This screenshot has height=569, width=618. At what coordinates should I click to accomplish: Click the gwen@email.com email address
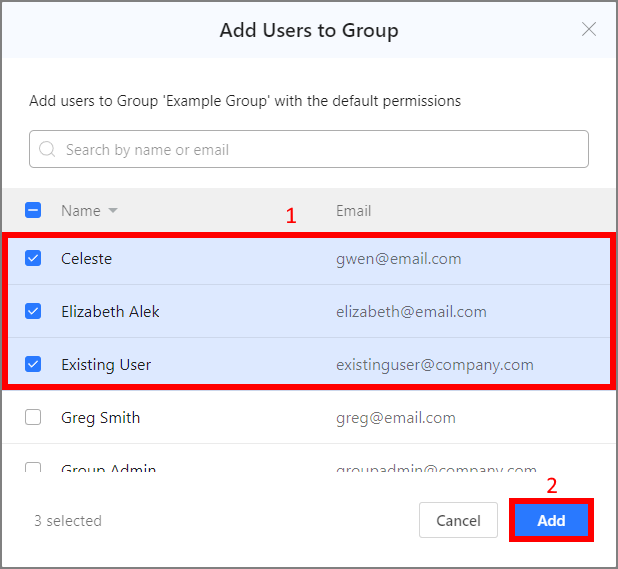pos(398,259)
